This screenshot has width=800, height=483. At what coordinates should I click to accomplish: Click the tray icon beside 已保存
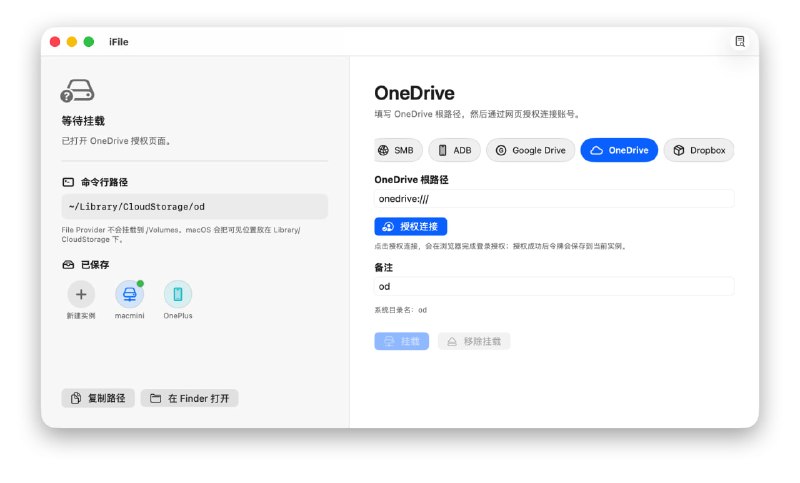(x=68, y=265)
